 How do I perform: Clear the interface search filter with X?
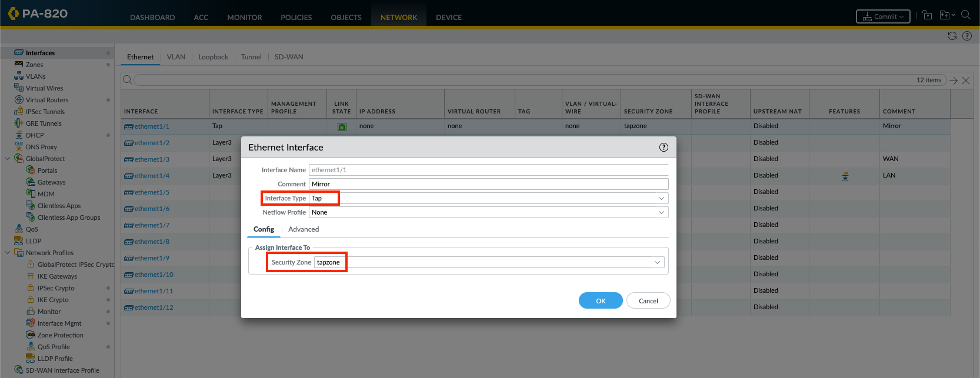point(966,81)
